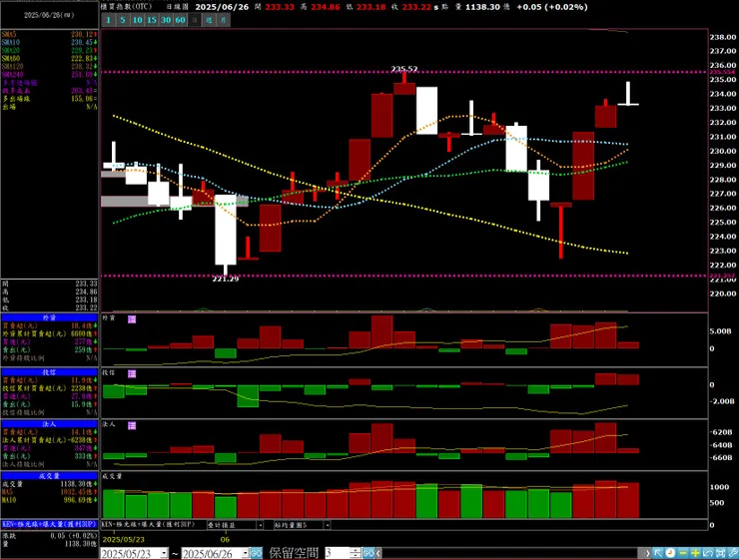Zoom in with the yellow plus icon
This screenshot has height=560, width=739.
click(695, 553)
